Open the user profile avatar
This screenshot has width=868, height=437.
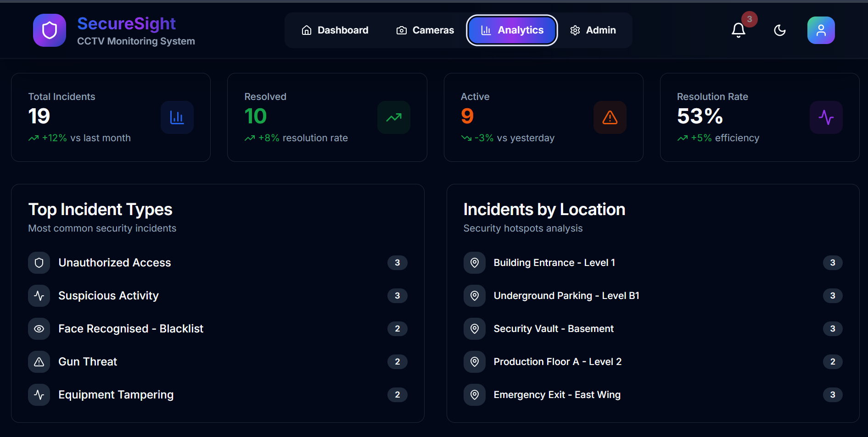pyautogui.click(x=821, y=30)
